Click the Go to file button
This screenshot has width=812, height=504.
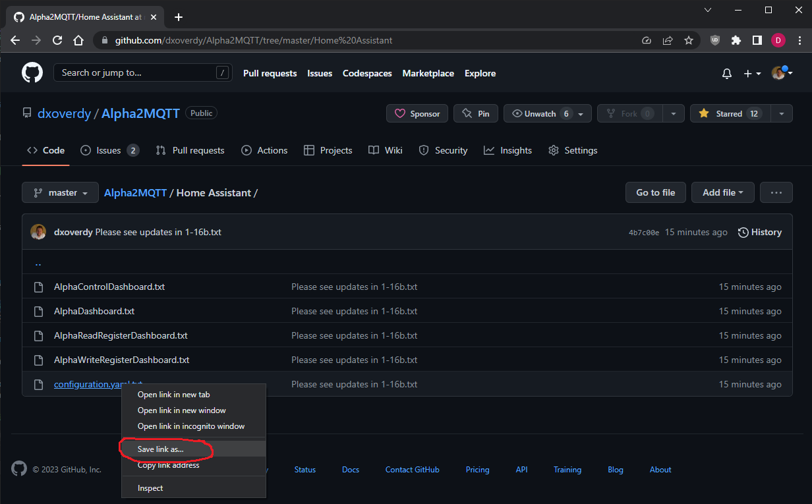pyautogui.click(x=655, y=192)
